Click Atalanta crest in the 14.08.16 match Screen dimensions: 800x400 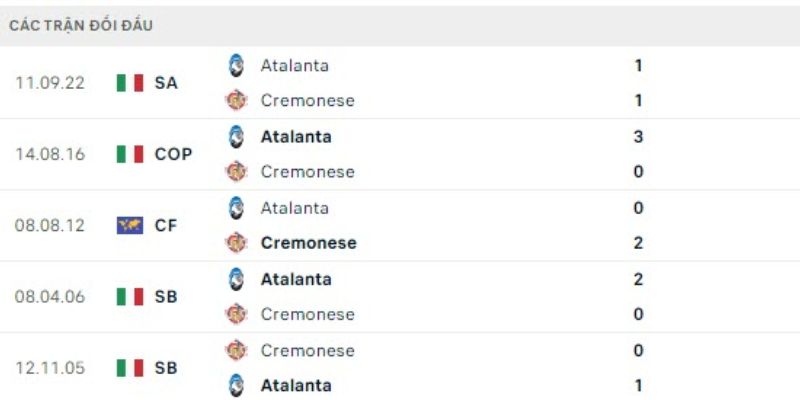click(236, 137)
